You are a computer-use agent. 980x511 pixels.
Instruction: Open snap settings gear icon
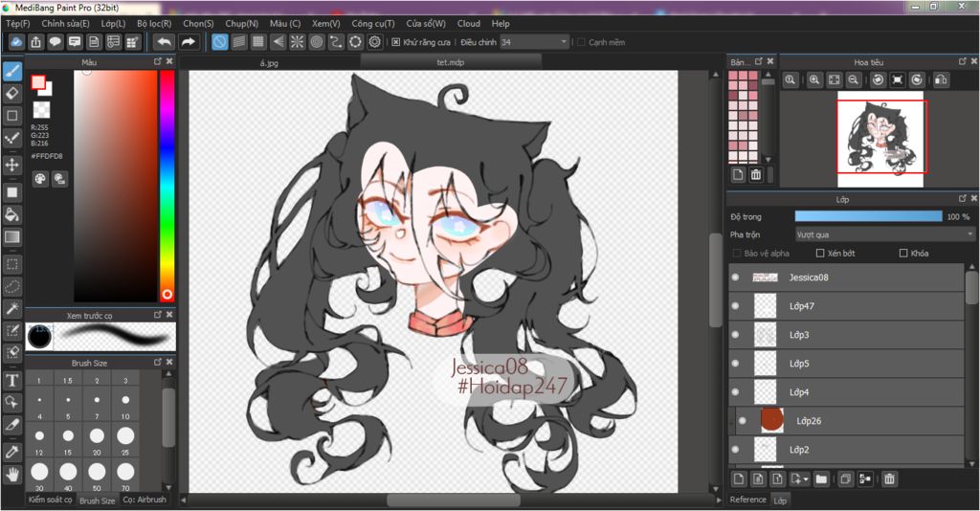[x=374, y=42]
